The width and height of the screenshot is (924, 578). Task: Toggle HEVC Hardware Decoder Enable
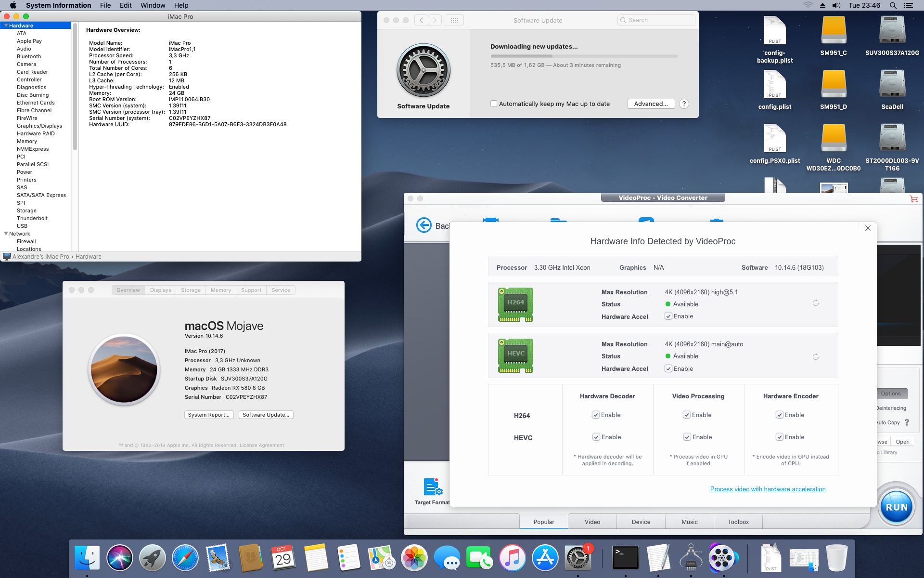596,437
